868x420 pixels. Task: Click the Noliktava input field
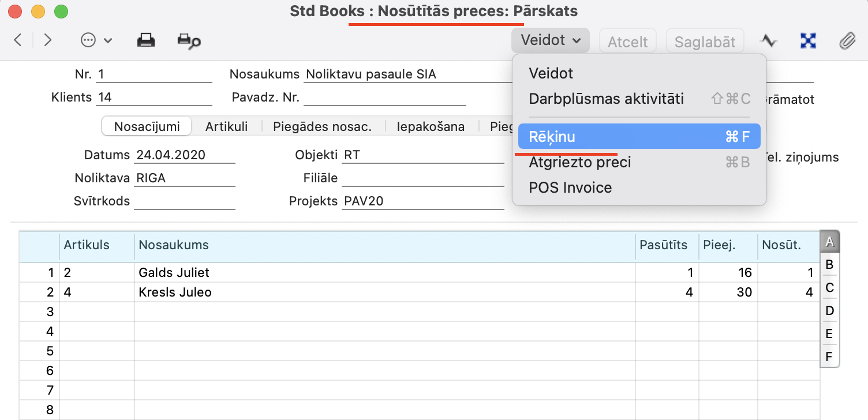click(185, 178)
